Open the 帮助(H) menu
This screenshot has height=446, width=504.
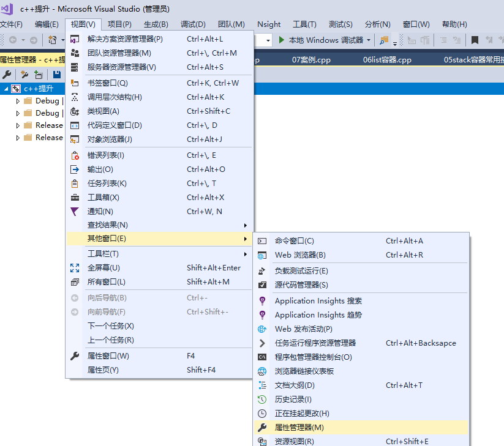point(454,24)
